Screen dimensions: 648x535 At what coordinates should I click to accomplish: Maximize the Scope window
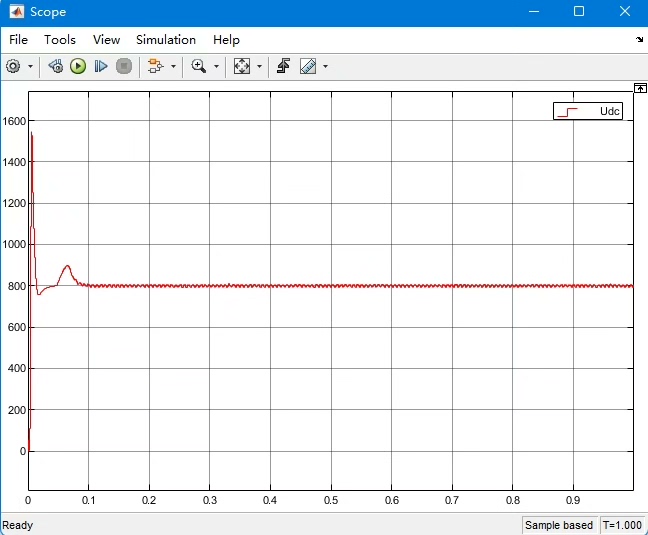pyautogui.click(x=579, y=11)
